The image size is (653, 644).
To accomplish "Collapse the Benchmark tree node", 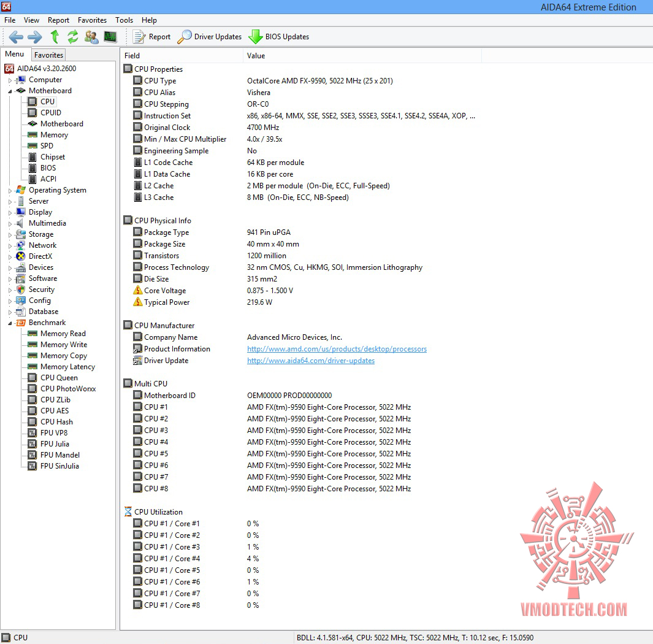I will (10, 323).
